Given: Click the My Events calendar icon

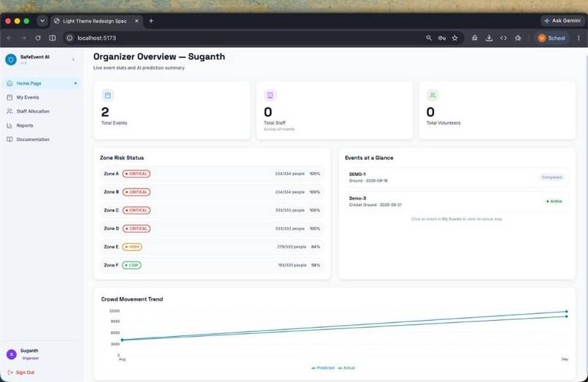Looking at the screenshot, I should tap(9, 97).
